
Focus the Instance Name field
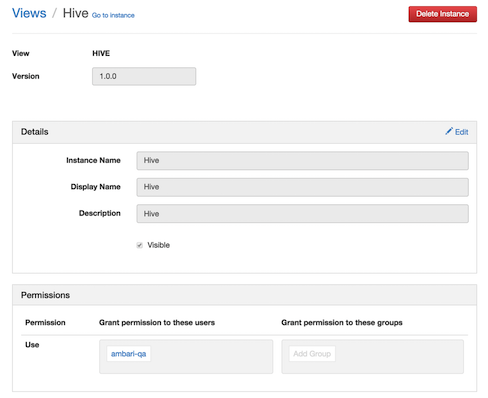click(x=302, y=160)
